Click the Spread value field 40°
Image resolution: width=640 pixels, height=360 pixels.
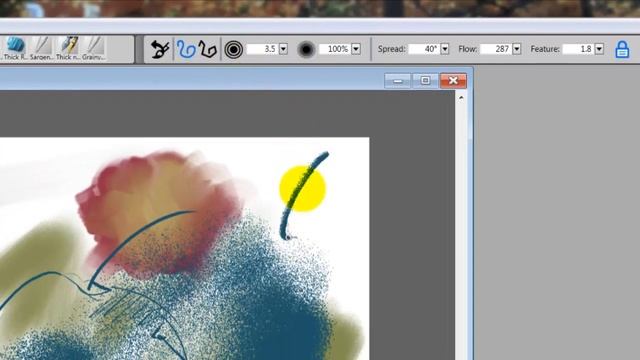click(x=424, y=49)
